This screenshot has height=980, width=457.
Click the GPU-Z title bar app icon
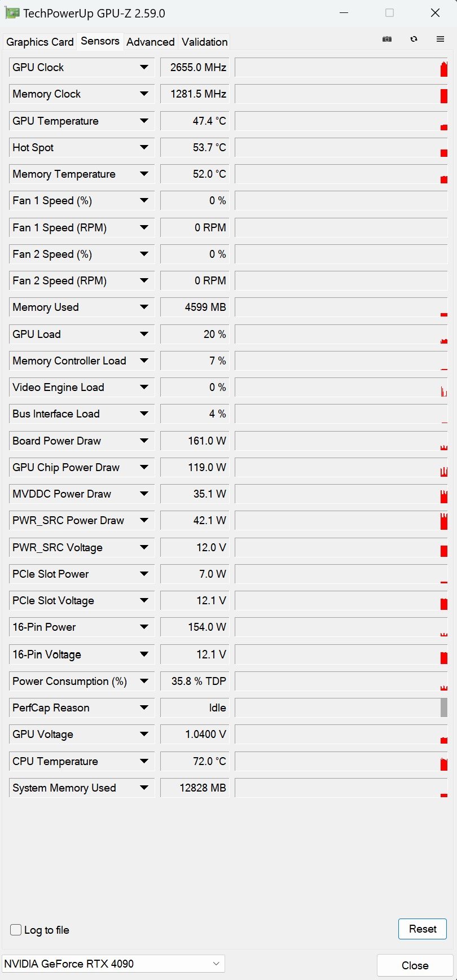pyautogui.click(x=12, y=13)
